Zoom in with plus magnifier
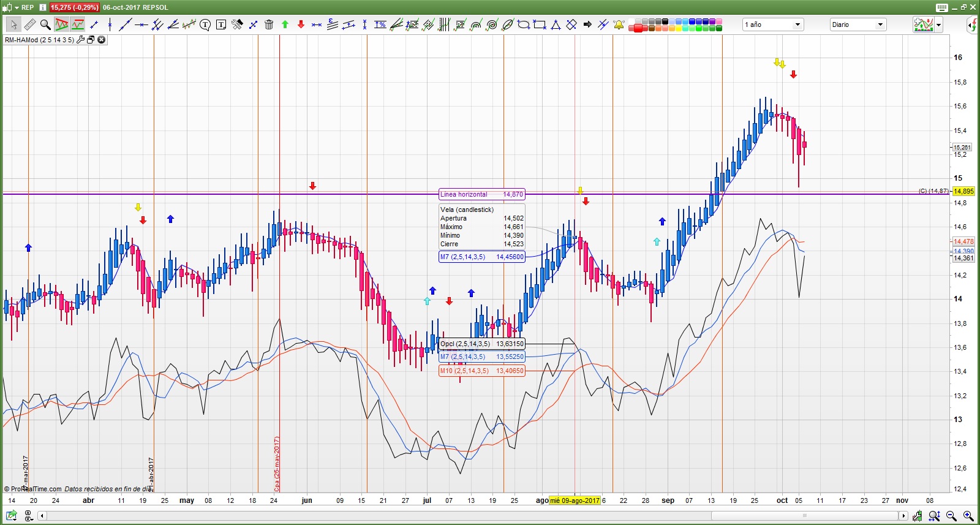 click(968, 516)
